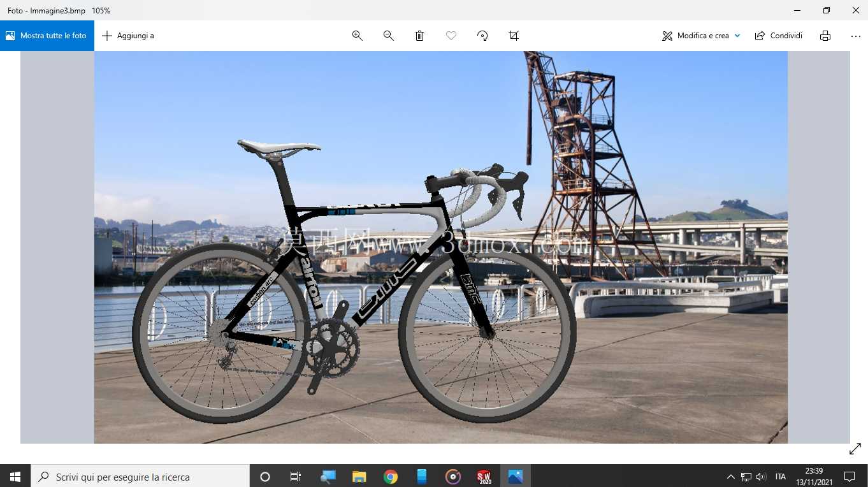Open File Explorer from the taskbar
Screen dimensions: 868x487
359,477
